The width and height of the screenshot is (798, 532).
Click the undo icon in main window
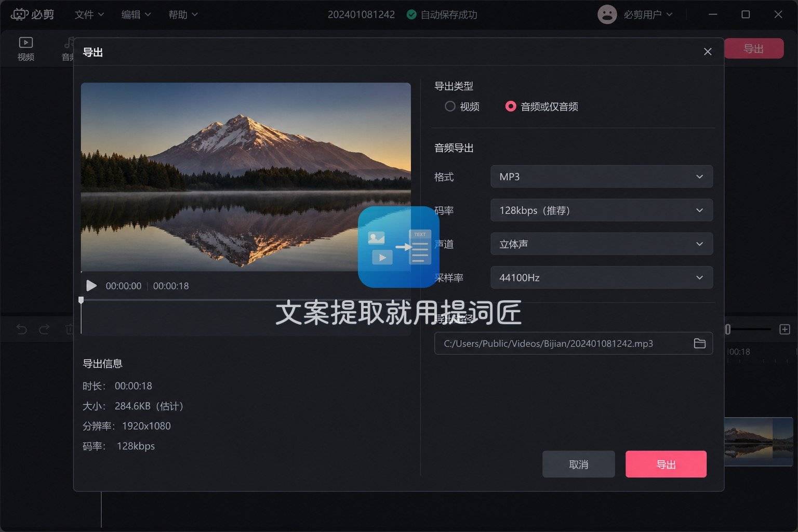pyautogui.click(x=21, y=329)
